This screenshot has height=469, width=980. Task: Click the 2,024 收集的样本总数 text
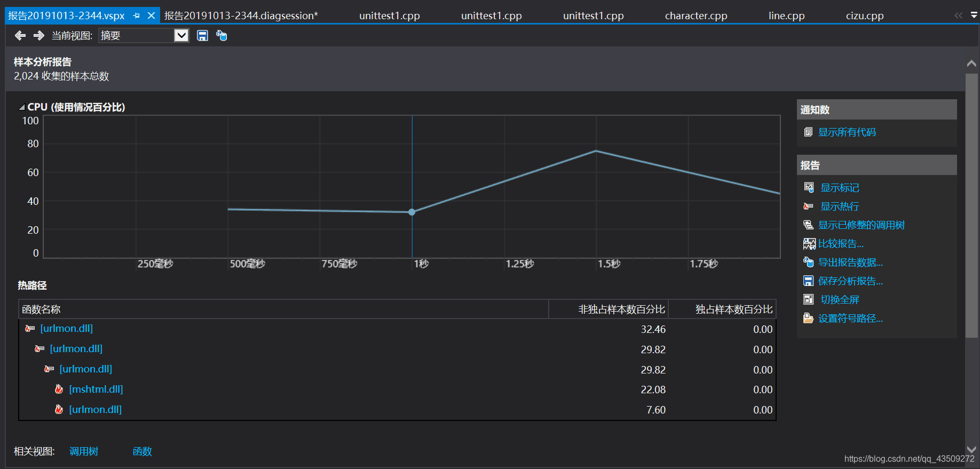coord(61,76)
